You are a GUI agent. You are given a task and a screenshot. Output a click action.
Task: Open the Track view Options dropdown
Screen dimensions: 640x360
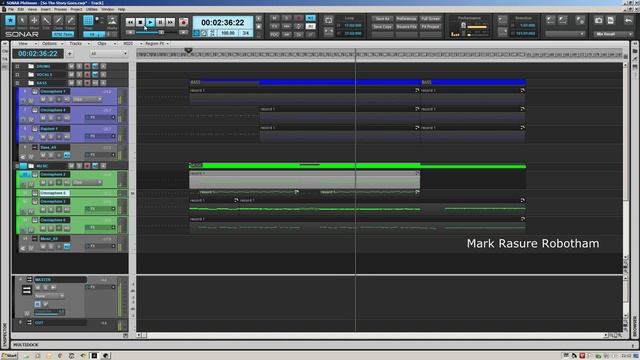coord(52,43)
